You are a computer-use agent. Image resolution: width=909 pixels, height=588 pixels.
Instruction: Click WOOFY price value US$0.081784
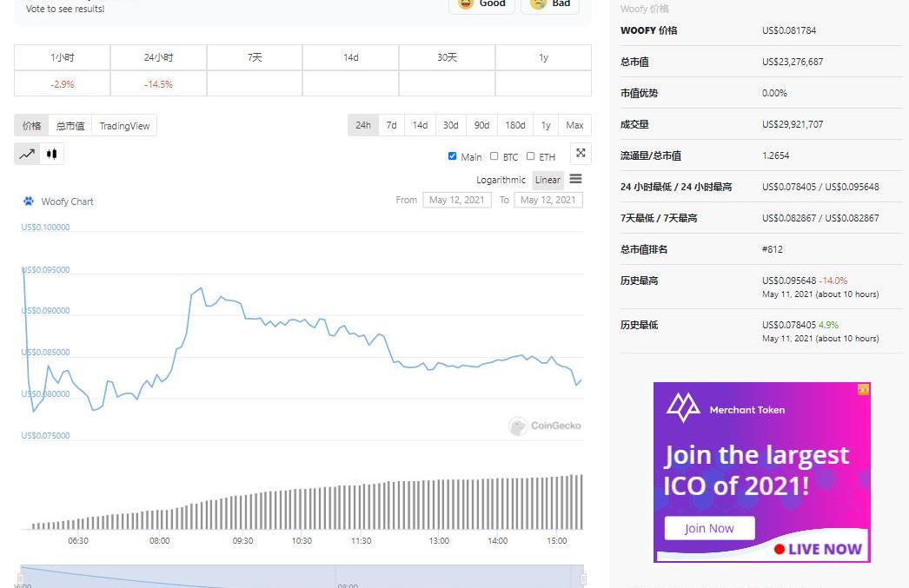(x=789, y=30)
